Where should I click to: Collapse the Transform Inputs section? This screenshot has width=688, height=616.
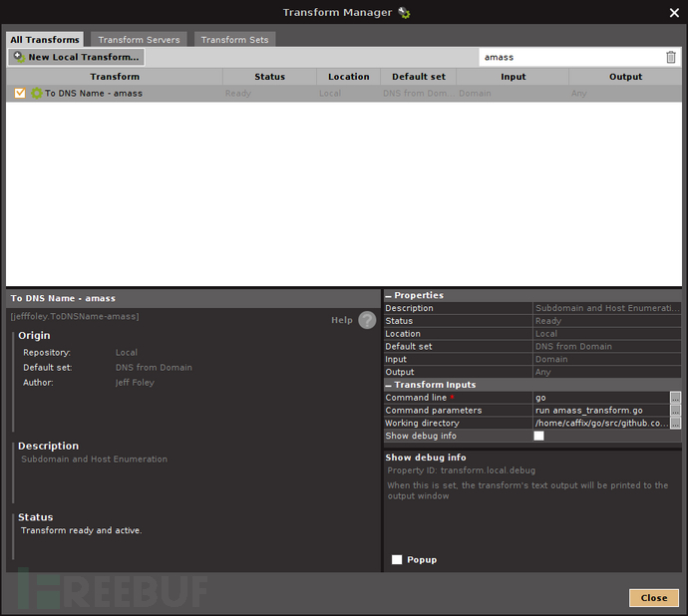coord(388,385)
